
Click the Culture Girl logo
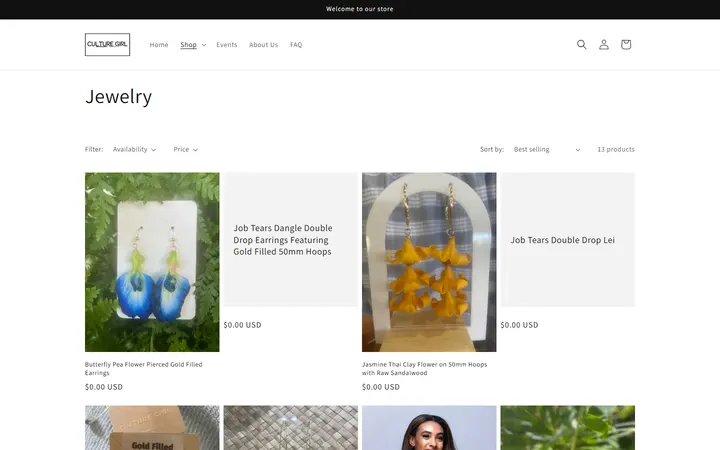click(x=107, y=45)
